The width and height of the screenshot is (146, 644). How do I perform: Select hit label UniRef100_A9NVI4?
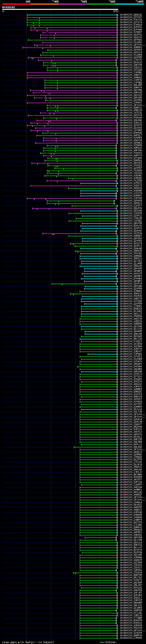[x=131, y=88]
